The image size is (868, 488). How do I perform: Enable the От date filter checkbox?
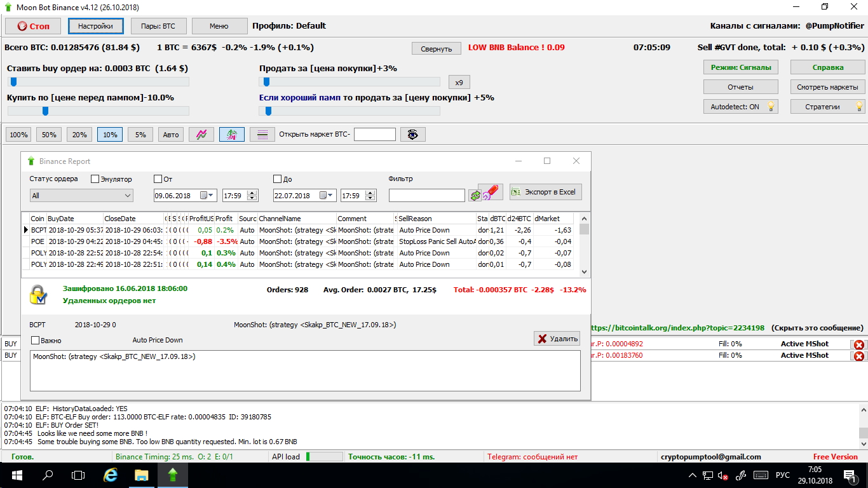(158, 179)
